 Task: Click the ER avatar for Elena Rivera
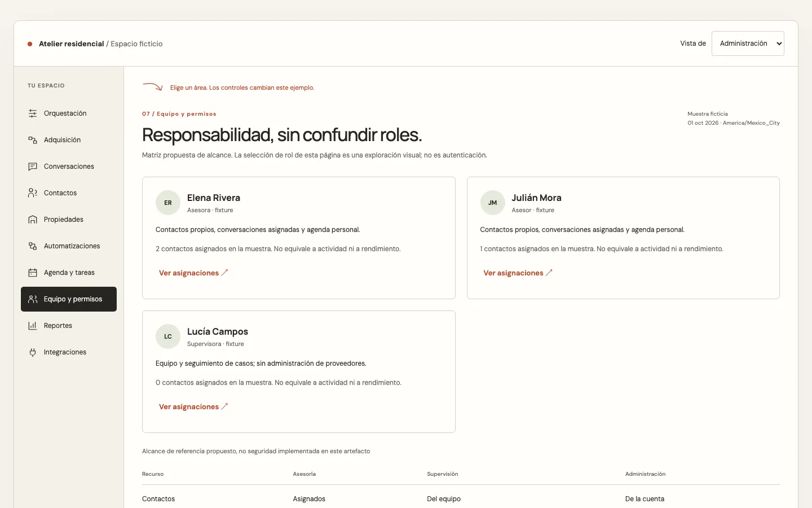(168, 203)
